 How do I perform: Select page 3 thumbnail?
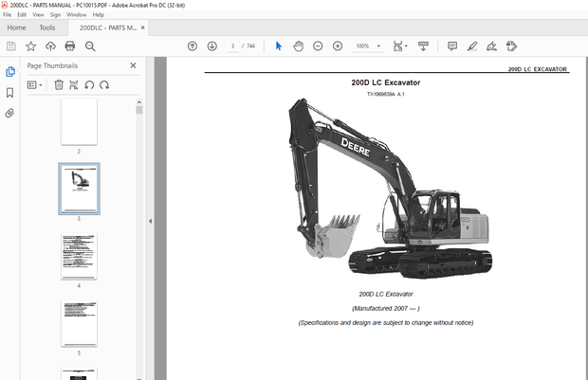(x=79, y=189)
